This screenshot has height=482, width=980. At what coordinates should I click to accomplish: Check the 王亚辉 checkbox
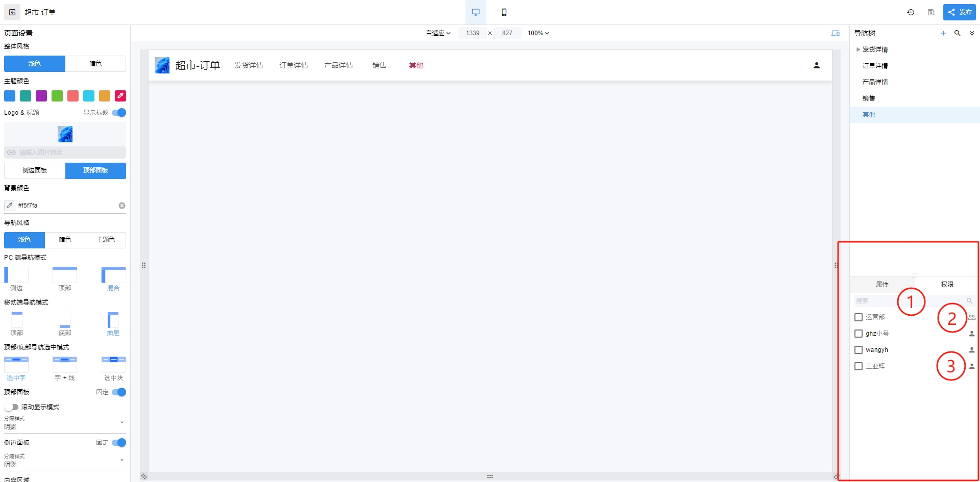859,366
